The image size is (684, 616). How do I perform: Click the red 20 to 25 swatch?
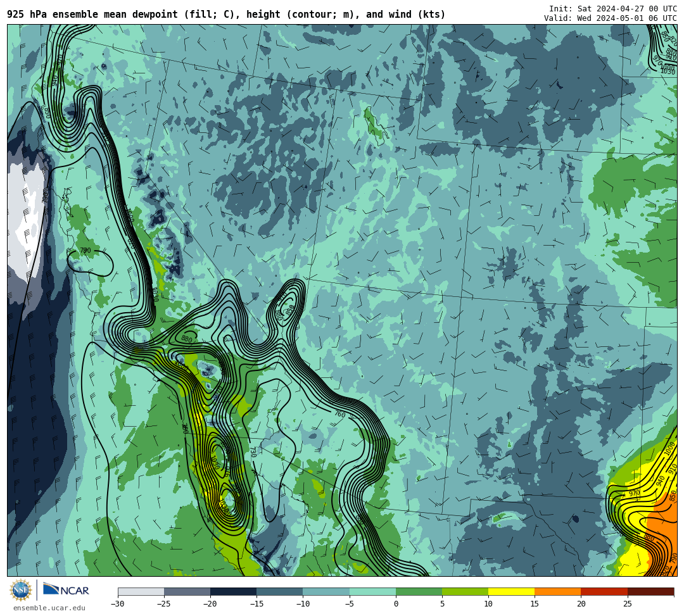point(604,591)
